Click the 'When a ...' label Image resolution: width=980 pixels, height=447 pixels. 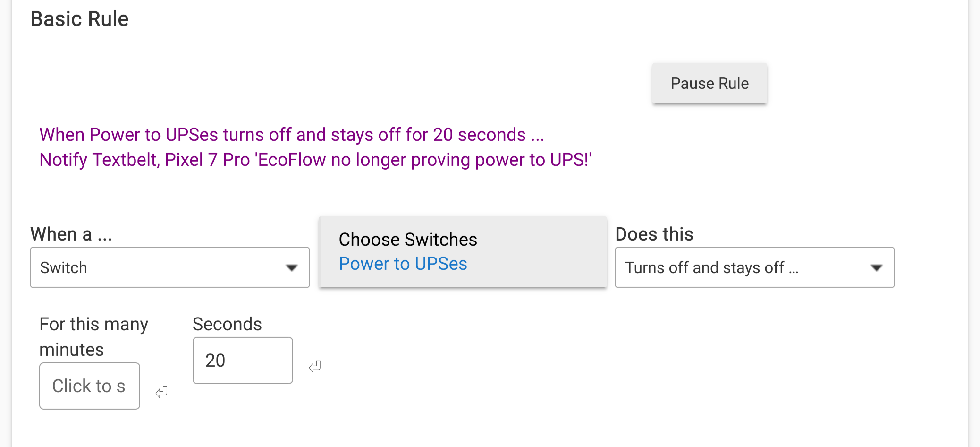click(x=71, y=234)
